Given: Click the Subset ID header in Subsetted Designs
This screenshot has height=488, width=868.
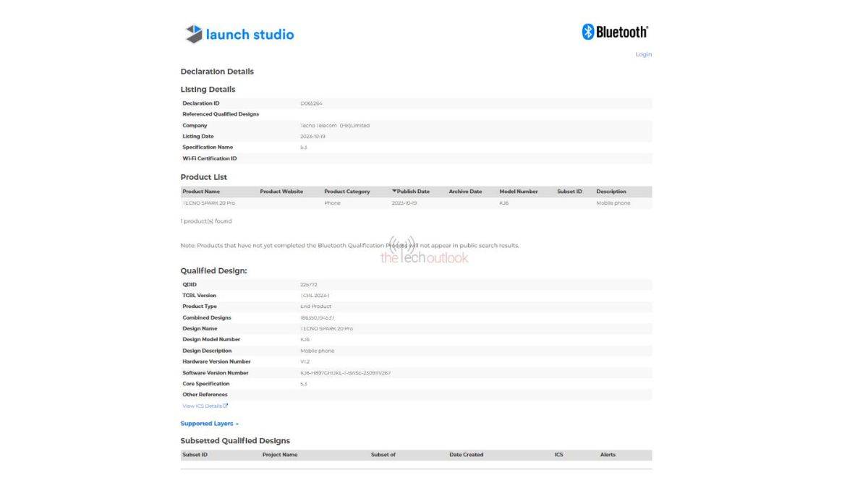Looking at the screenshot, I should (x=195, y=455).
